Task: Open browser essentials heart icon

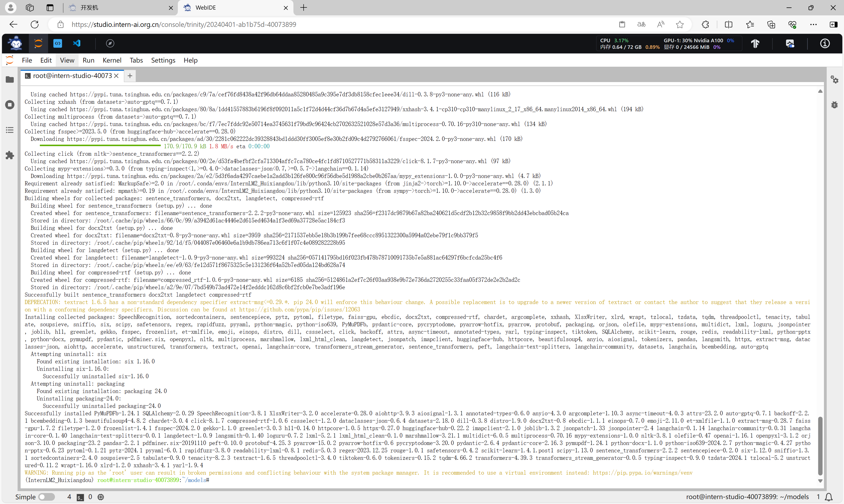Action: click(792, 24)
